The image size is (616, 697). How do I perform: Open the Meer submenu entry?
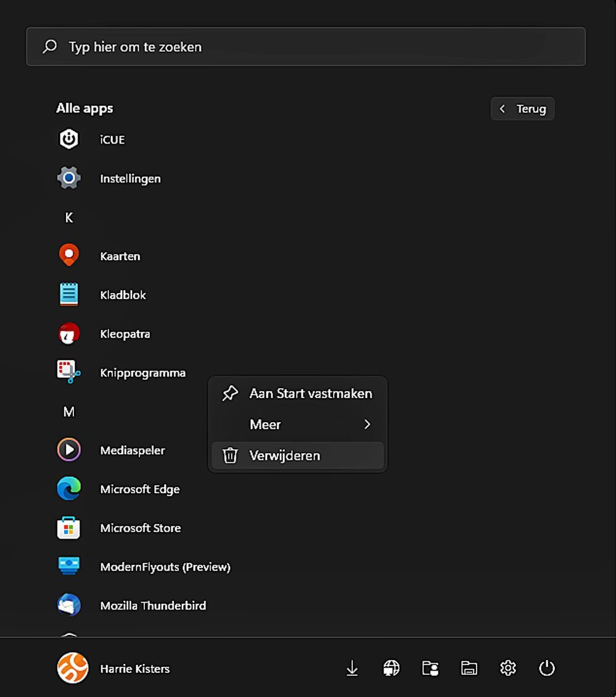click(298, 425)
